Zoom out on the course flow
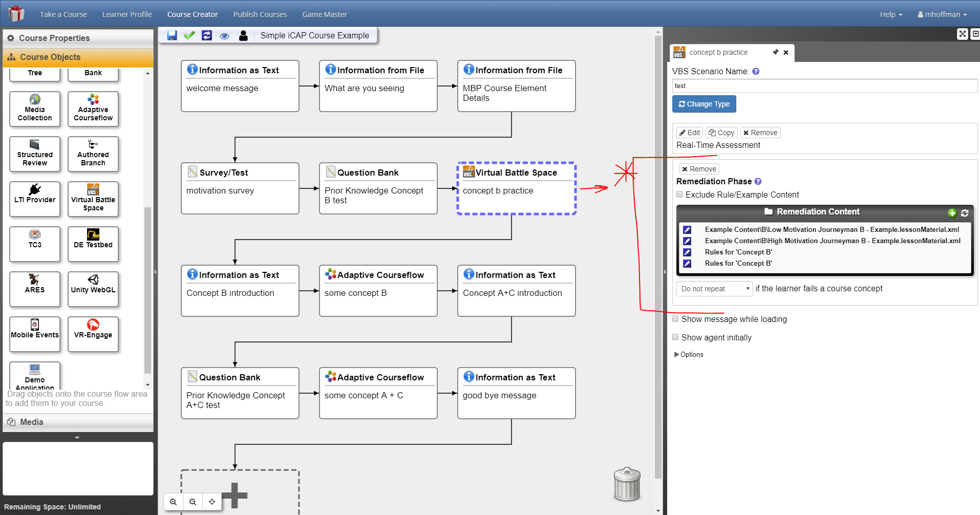The width and height of the screenshot is (980, 515). coord(193,502)
